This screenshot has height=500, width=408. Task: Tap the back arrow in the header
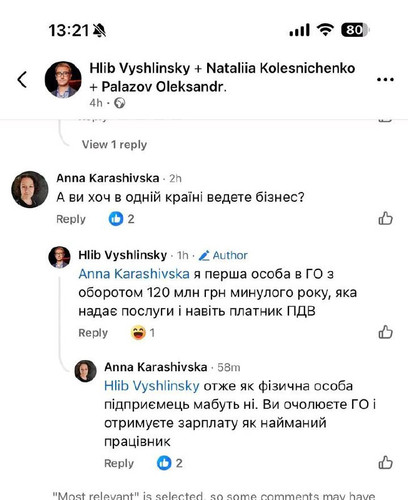point(22,80)
